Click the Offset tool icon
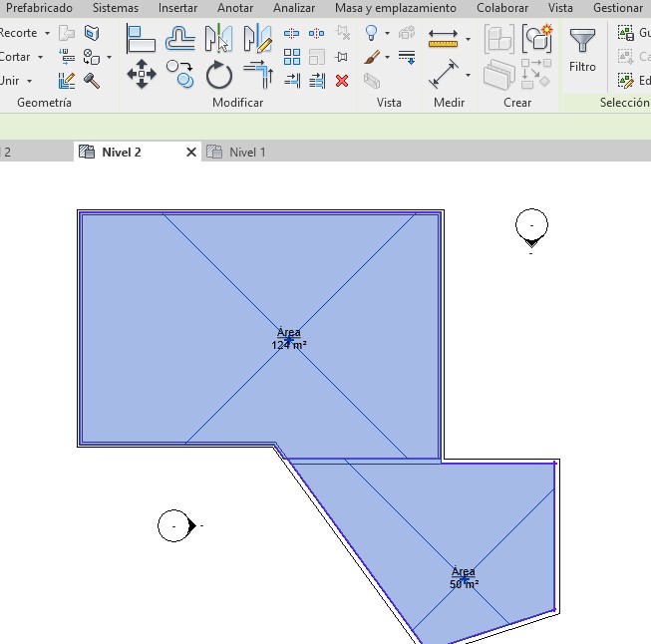Screen dimensions: 651x644 tap(180, 39)
